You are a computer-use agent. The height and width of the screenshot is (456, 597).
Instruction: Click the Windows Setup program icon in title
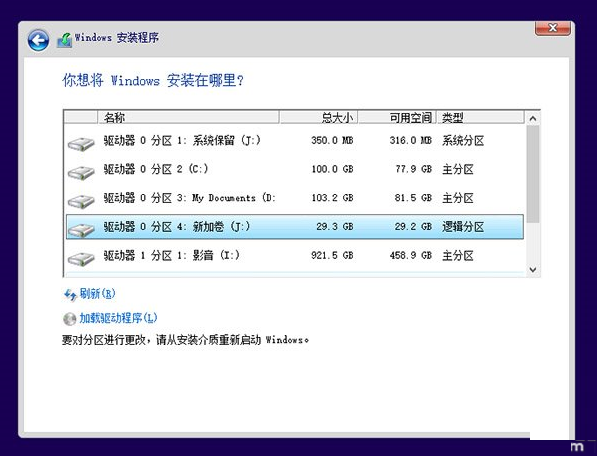[x=65, y=40]
